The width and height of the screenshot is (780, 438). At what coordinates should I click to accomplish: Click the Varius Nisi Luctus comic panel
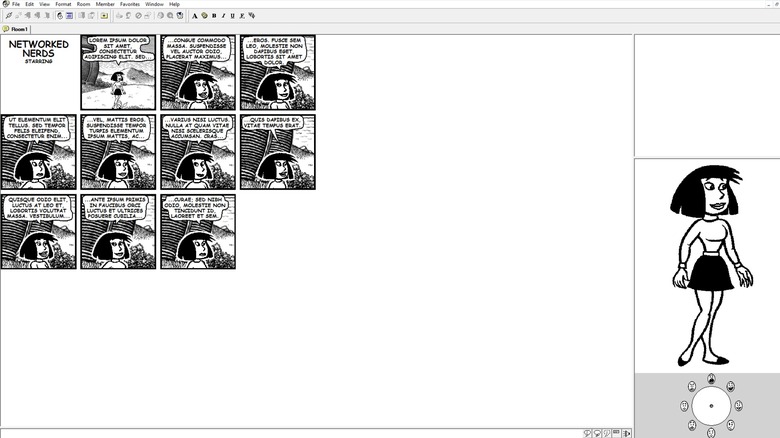coord(198,152)
